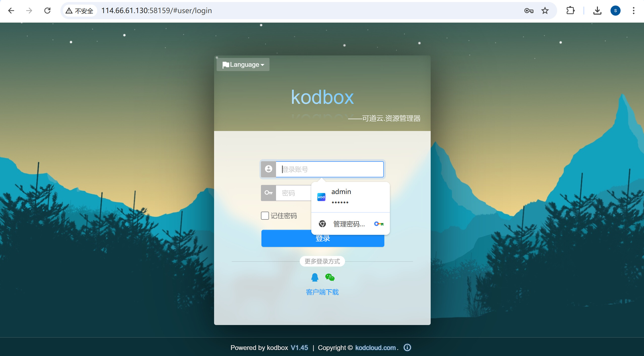Open the browser extensions puzzle icon
The width and height of the screenshot is (644, 356).
(x=570, y=11)
